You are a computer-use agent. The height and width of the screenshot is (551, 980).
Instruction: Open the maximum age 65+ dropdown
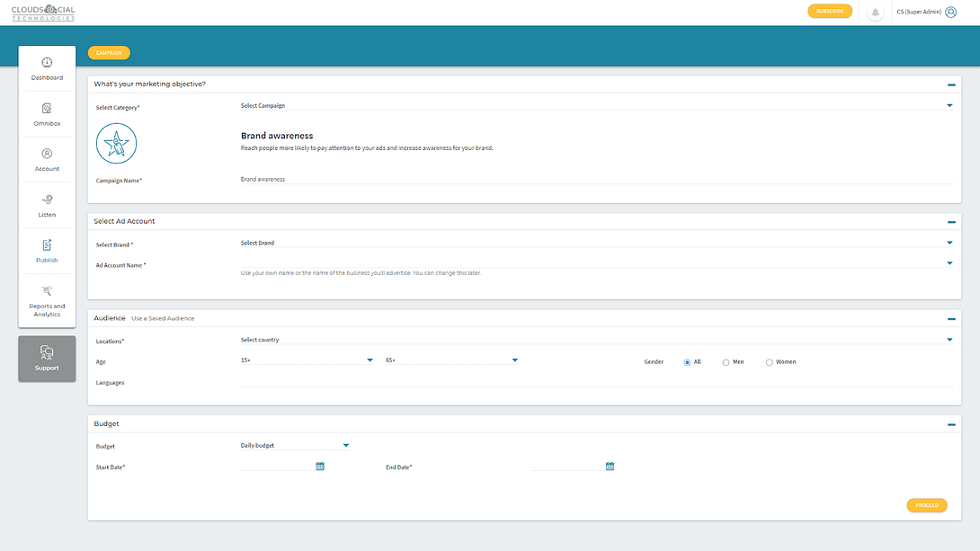(452, 360)
